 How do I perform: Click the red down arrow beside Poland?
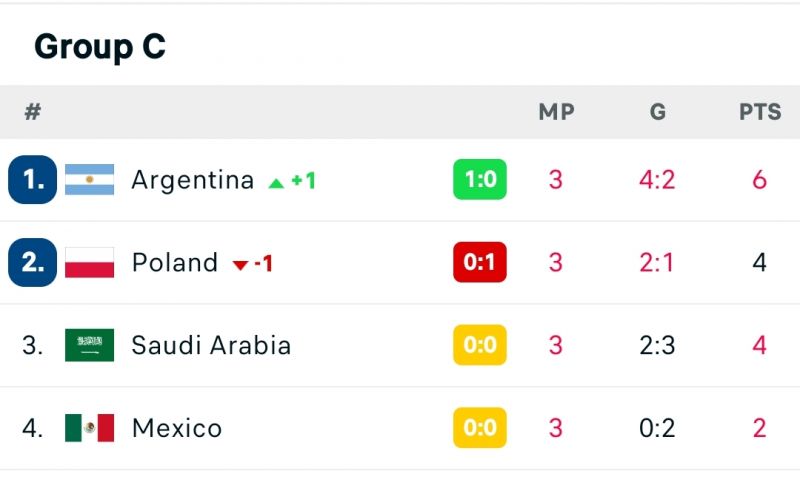[x=240, y=265]
